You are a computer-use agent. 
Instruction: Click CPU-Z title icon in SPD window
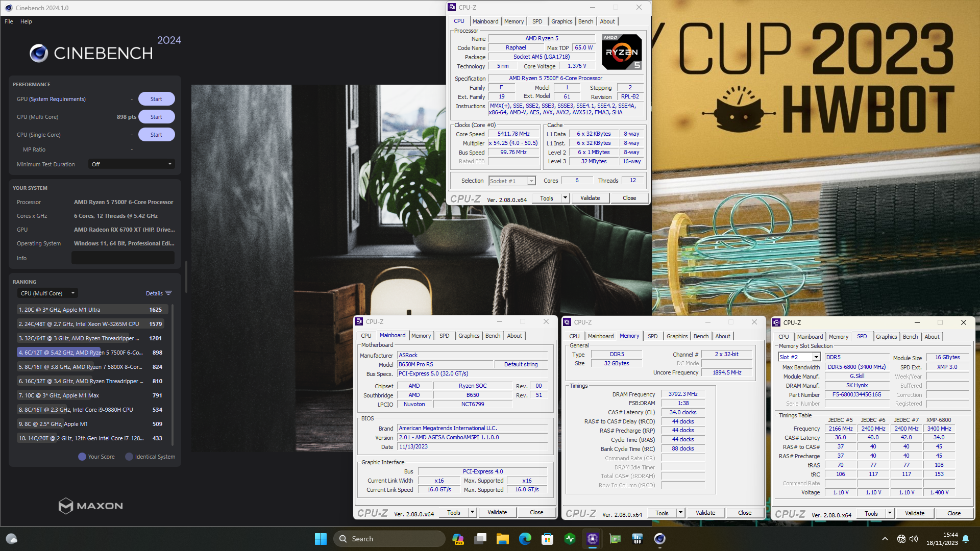[x=776, y=322]
